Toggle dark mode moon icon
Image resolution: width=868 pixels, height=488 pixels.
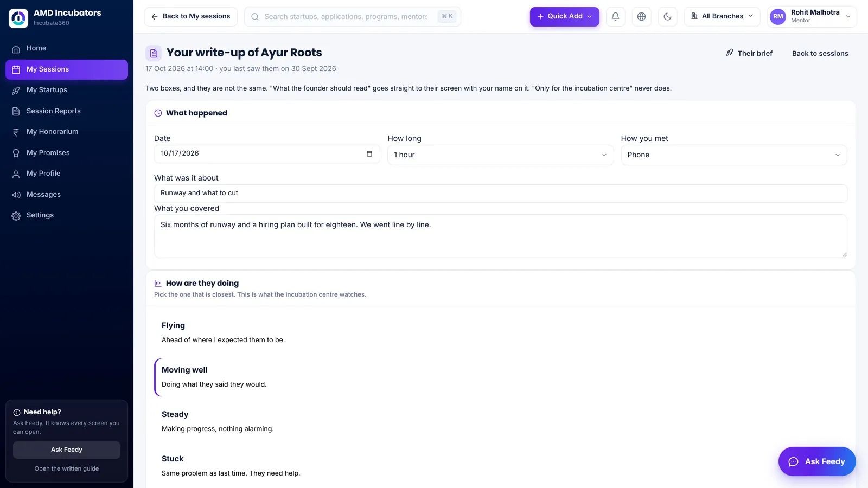coord(667,17)
